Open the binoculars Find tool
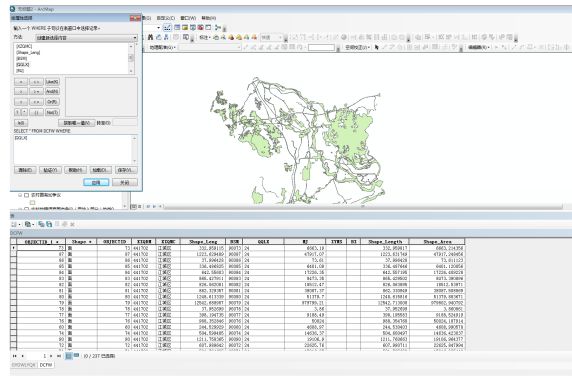This screenshot has width=572, height=389. click(x=150, y=37)
